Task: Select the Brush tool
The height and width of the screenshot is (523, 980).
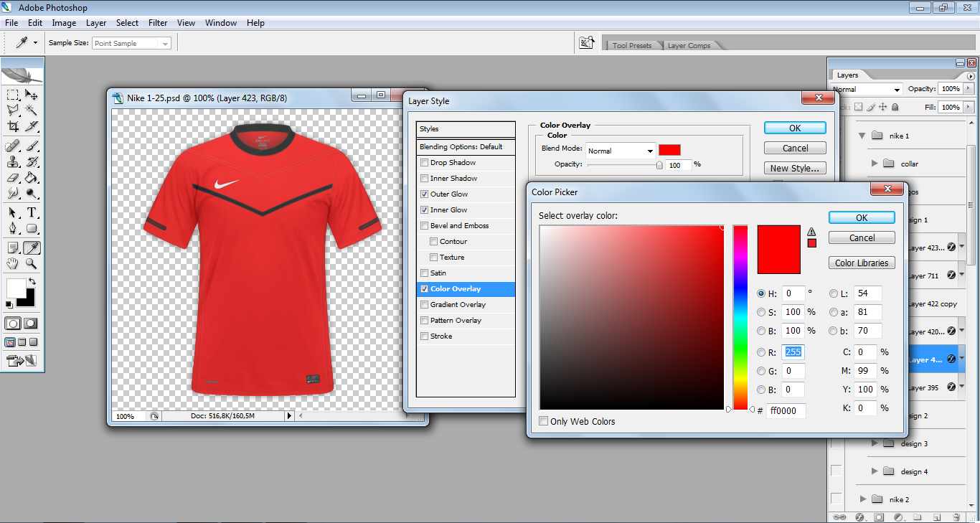Action: click(32, 146)
